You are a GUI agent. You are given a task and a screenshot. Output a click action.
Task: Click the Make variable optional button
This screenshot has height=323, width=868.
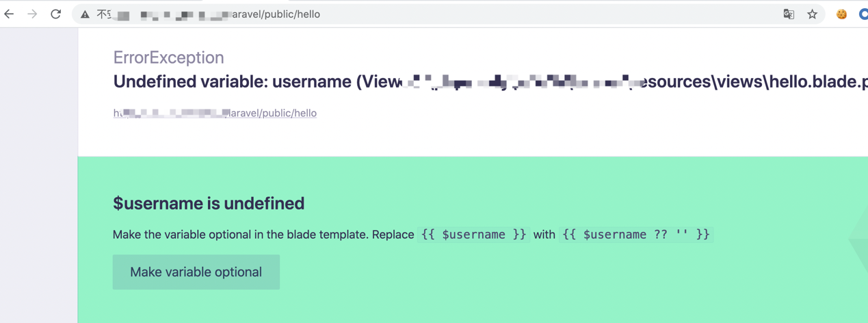click(x=196, y=272)
